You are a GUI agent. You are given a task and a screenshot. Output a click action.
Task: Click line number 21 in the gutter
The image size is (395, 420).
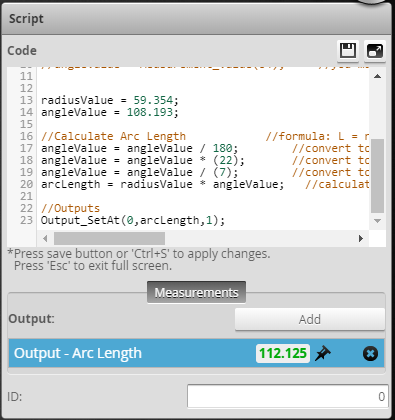[26, 196]
